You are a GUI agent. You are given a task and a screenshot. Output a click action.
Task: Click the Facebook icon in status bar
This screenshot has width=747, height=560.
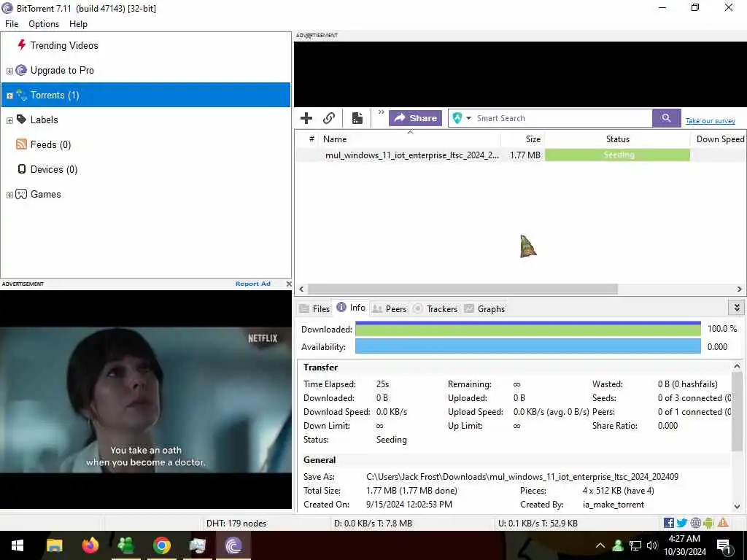668,523
